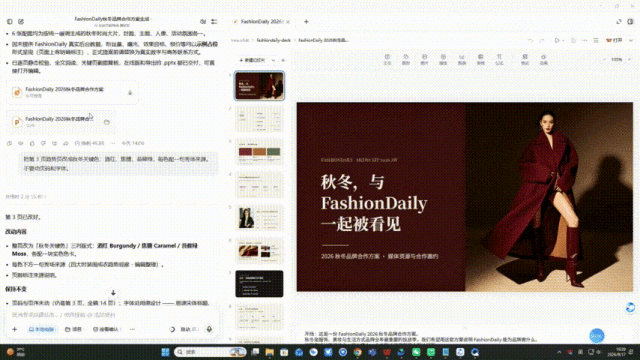Open a new tab with the plus button
The image size is (640, 360).
click(x=306, y=22)
